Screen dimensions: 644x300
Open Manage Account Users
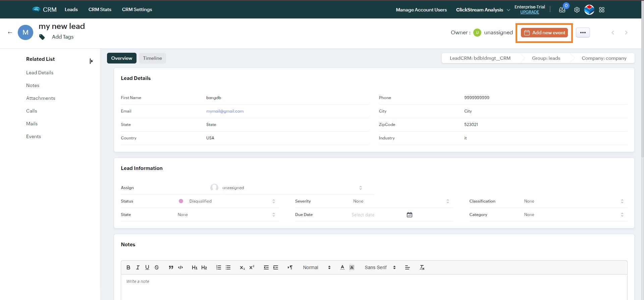click(421, 10)
